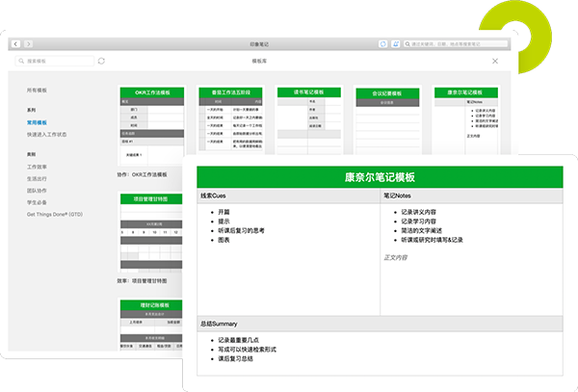The height and width of the screenshot is (392, 578).
Task: Choose the 生活出行 category
Action: 37,179
